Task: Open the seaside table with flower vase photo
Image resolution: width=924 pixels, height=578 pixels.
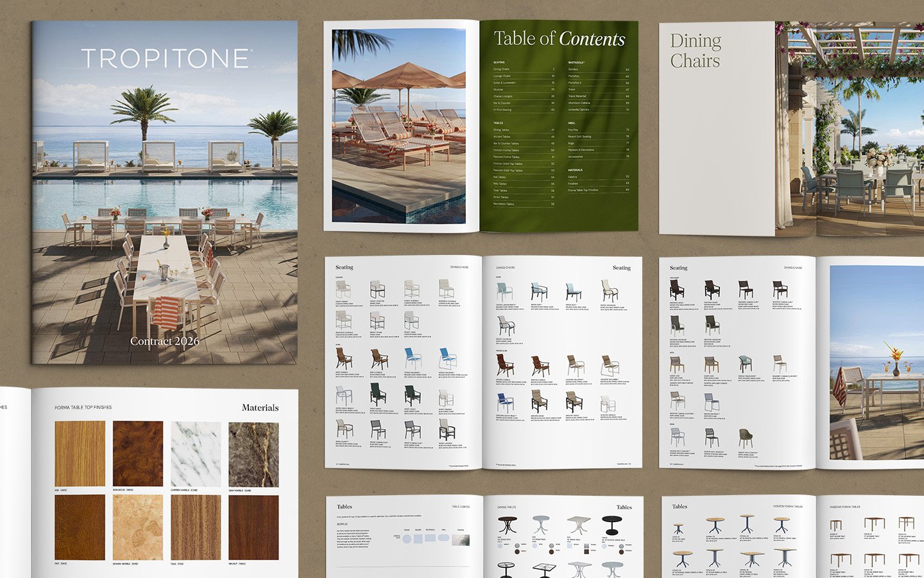Action: (x=877, y=363)
